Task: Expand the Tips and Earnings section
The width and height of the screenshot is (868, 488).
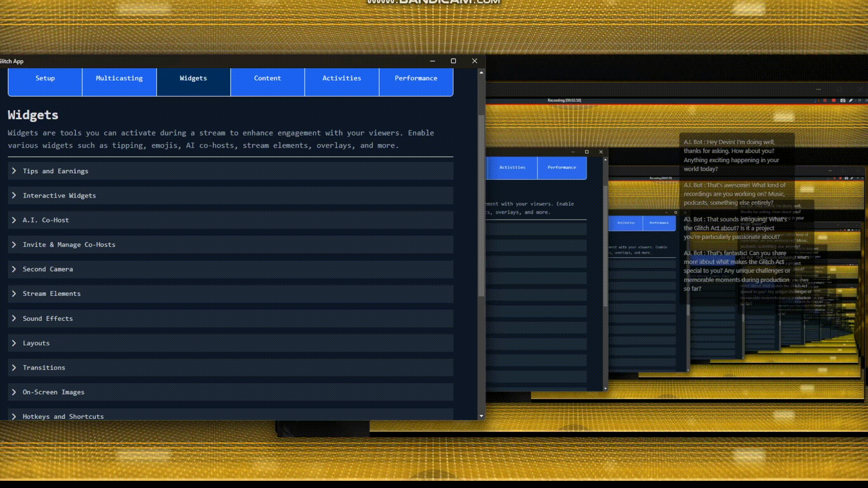Action: coord(14,171)
